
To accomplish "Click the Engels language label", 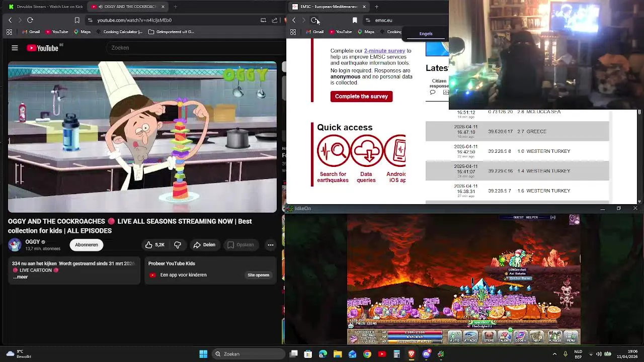I will coord(426,34).
